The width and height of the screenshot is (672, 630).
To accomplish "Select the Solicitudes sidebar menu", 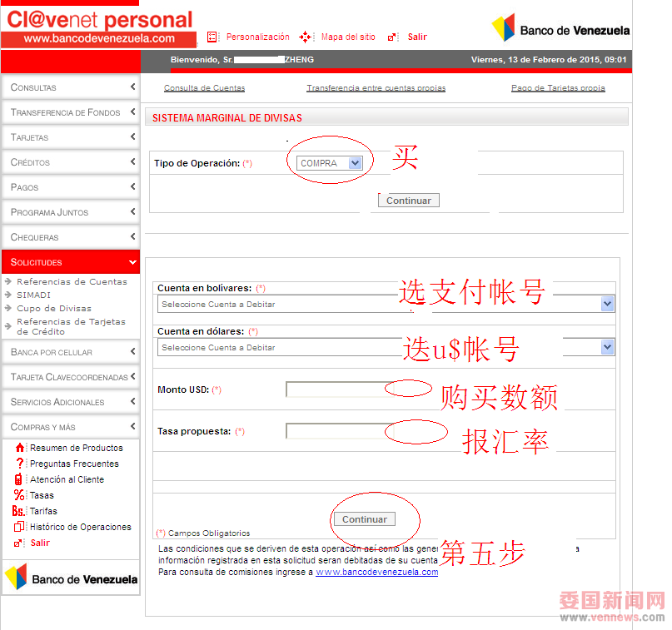I will [x=71, y=261].
